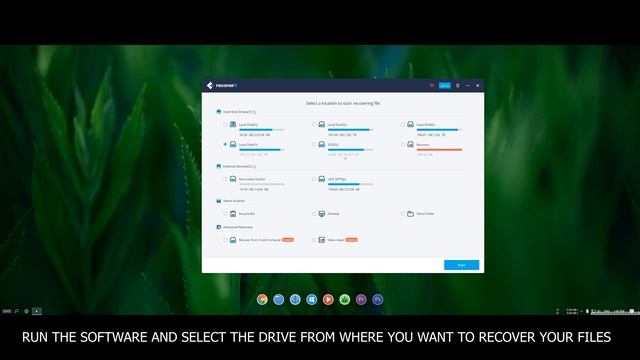Image resolution: width=640 pixels, height=360 pixels.
Task: Click the Local Disk(C:) usage bar
Action: click(x=262, y=130)
